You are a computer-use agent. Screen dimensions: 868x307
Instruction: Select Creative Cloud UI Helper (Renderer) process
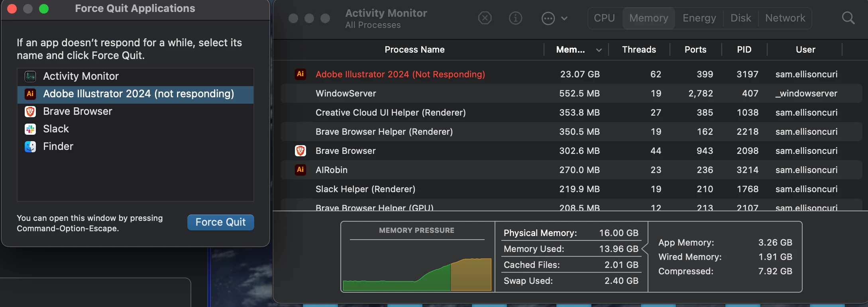point(391,113)
